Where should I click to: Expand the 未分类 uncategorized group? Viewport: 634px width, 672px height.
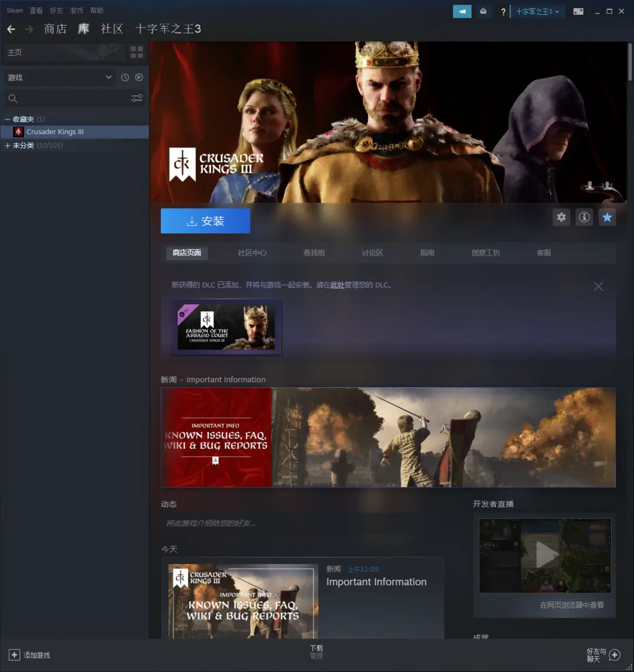point(7,146)
